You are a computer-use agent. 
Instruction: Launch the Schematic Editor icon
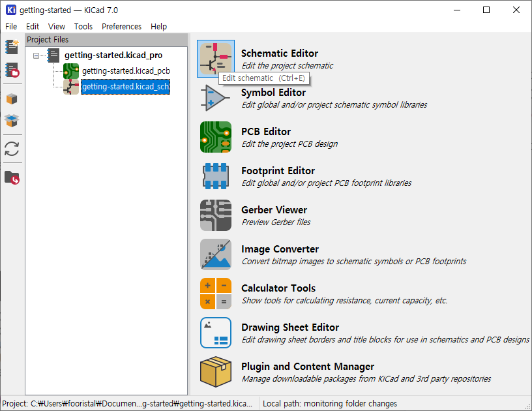[x=216, y=59]
